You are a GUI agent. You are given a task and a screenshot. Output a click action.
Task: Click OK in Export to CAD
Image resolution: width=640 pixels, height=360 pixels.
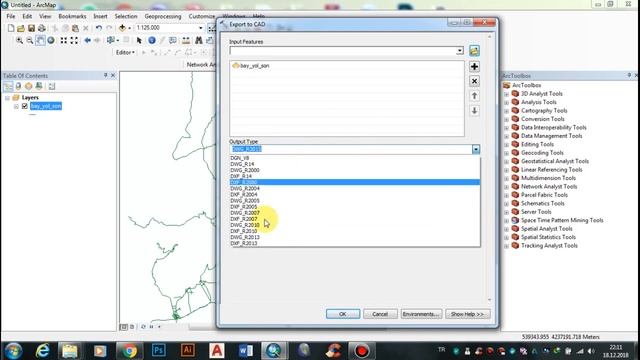343,314
